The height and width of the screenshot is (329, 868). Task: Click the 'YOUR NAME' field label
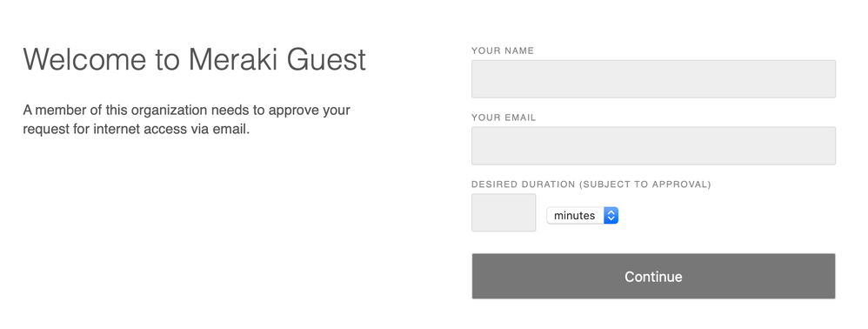[503, 50]
